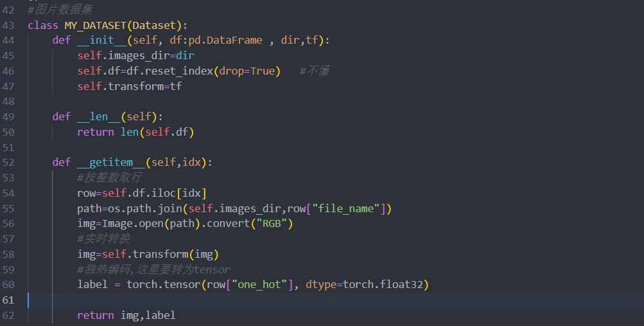This screenshot has width=644, height=326.
Task: Click drop=True argument
Action: pos(247,71)
